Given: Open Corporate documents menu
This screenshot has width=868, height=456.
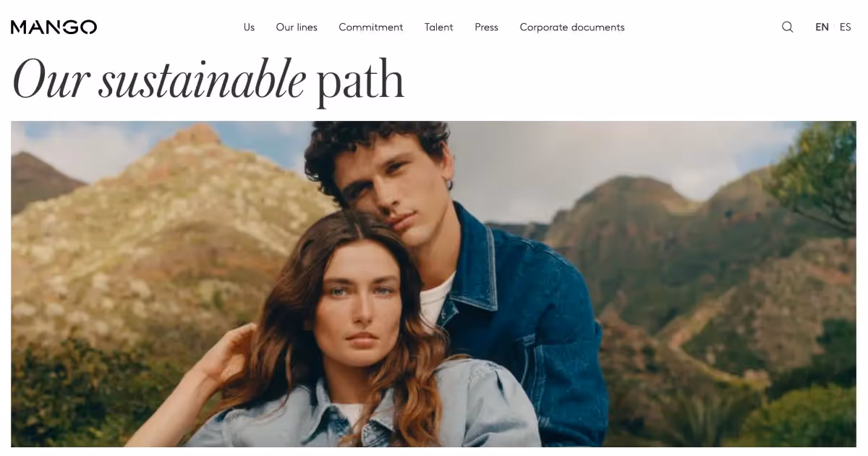Looking at the screenshot, I should 572,27.
